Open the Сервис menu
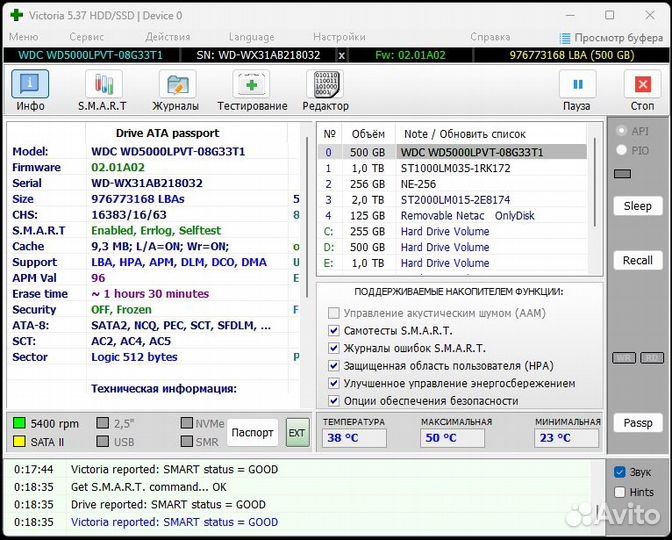The image size is (672, 540). (x=87, y=37)
